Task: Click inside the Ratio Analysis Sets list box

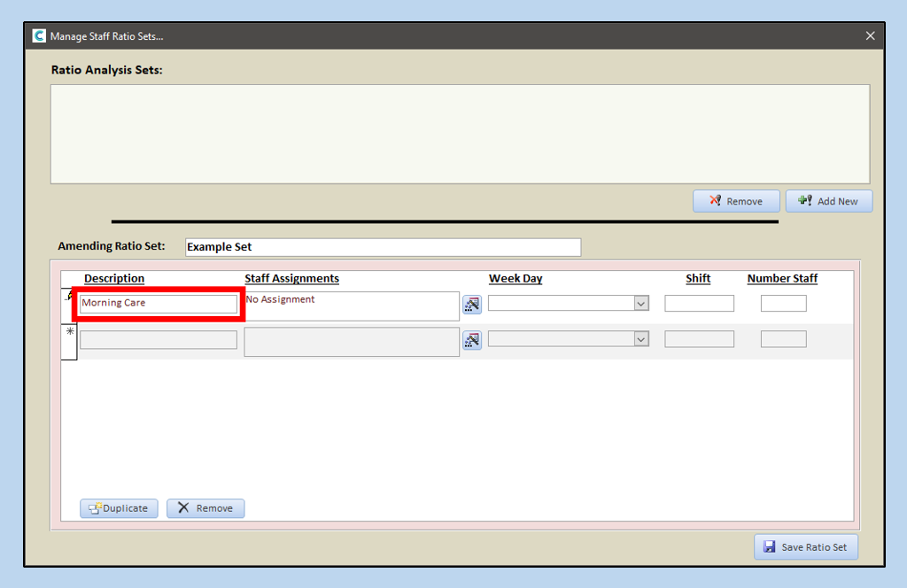Action: (460, 134)
